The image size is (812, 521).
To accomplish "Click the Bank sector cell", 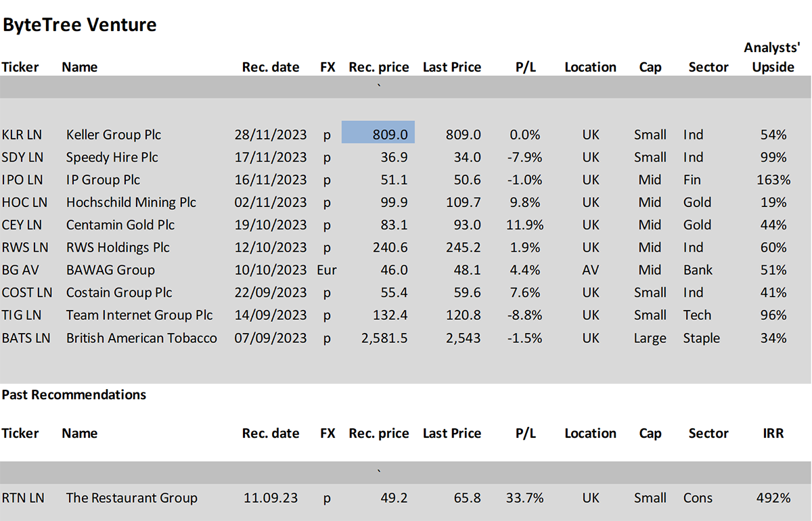I will pyautogui.click(x=698, y=270).
